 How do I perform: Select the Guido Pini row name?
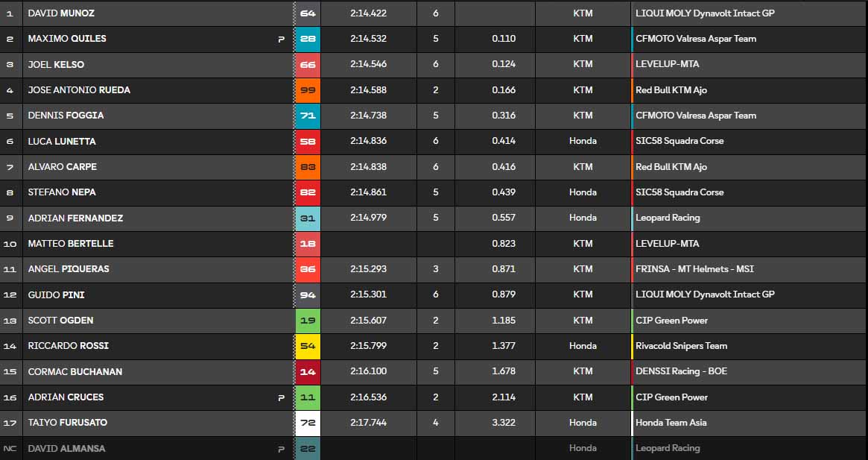(56, 295)
